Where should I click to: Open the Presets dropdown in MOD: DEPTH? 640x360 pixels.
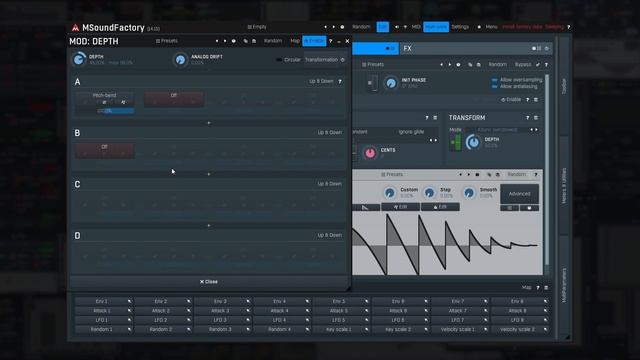[167, 41]
